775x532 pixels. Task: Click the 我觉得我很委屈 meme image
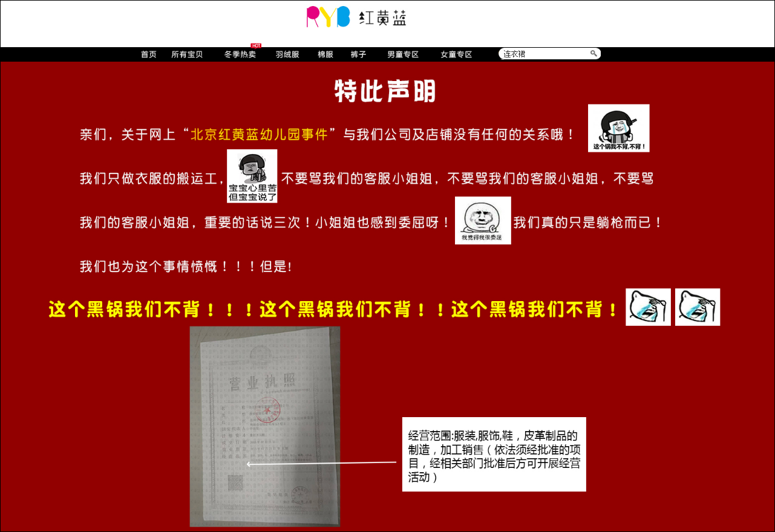pos(483,221)
